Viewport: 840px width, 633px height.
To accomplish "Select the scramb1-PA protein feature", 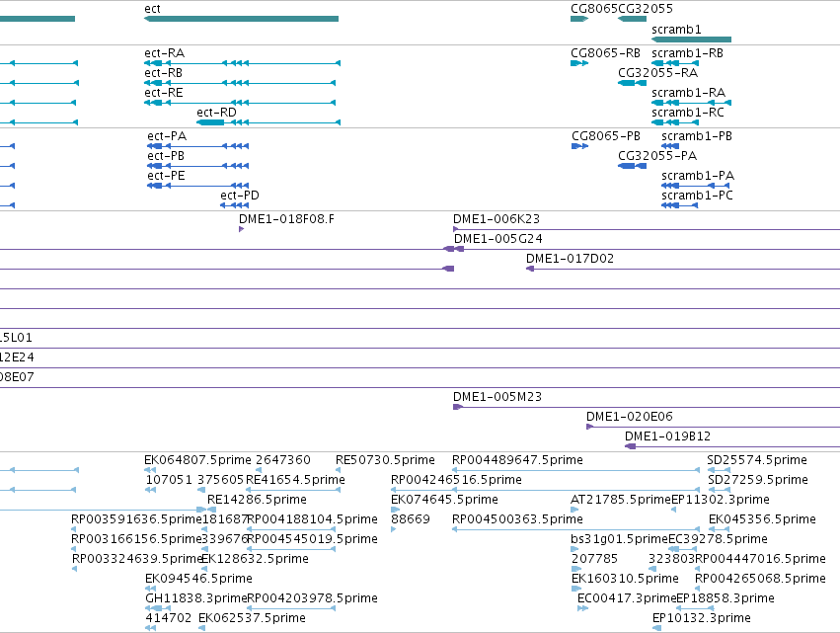I will [x=695, y=186].
